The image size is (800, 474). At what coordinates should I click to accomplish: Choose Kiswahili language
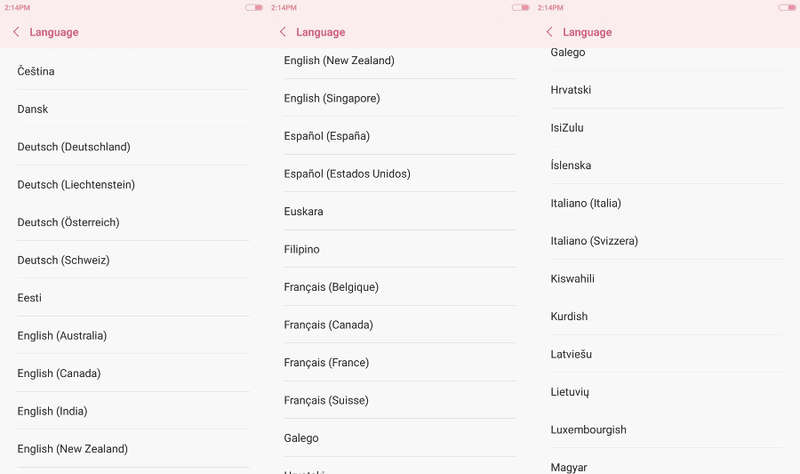pos(573,279)
